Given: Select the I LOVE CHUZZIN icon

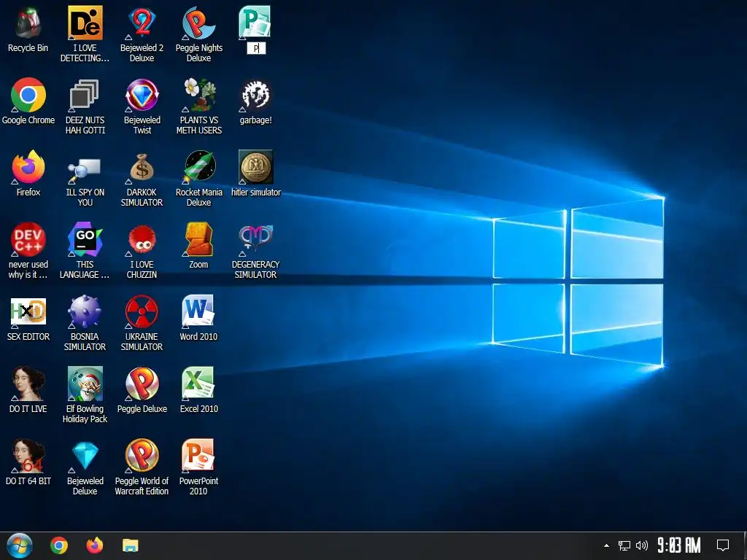Looking at the screenshot, I should 142,239.
